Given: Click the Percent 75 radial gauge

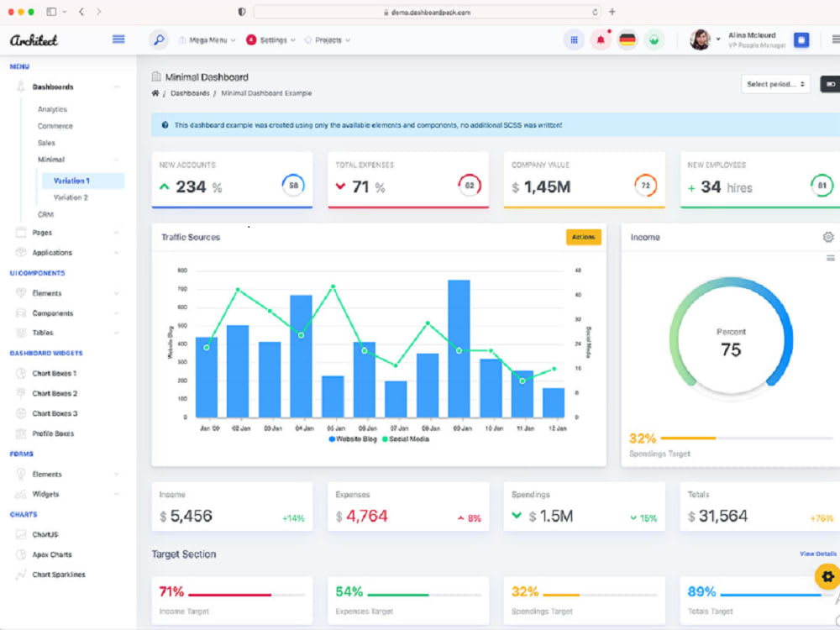Looking at the screenshot, I should 731,339.
